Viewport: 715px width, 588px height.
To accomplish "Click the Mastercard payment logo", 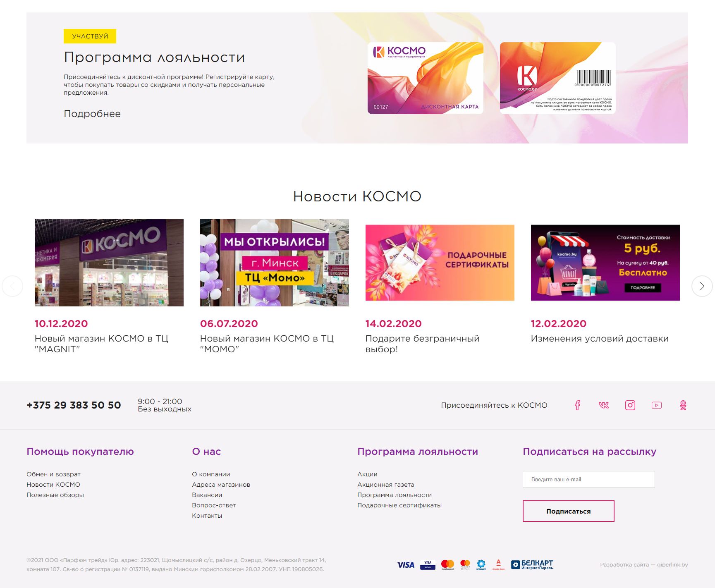I will (447, 564).
